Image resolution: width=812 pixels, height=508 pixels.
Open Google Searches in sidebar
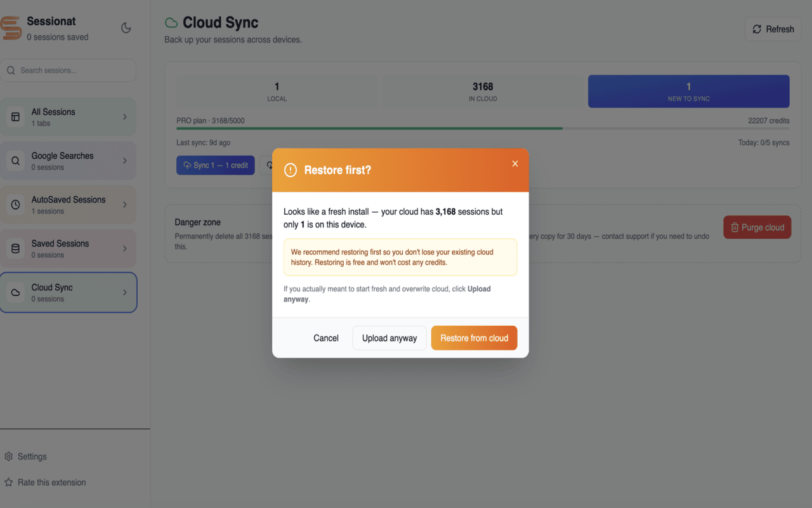point(68,161)
